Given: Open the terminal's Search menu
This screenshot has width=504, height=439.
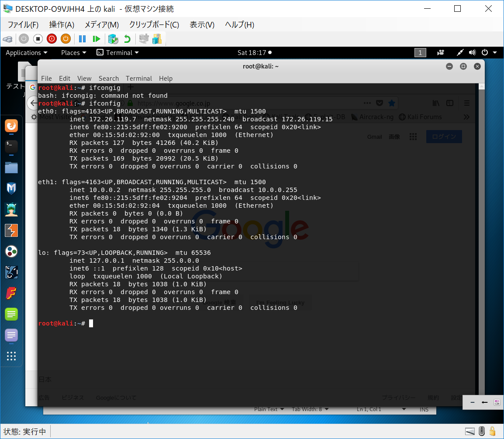Looking at the screenshot, I should (x=108, y=79).
